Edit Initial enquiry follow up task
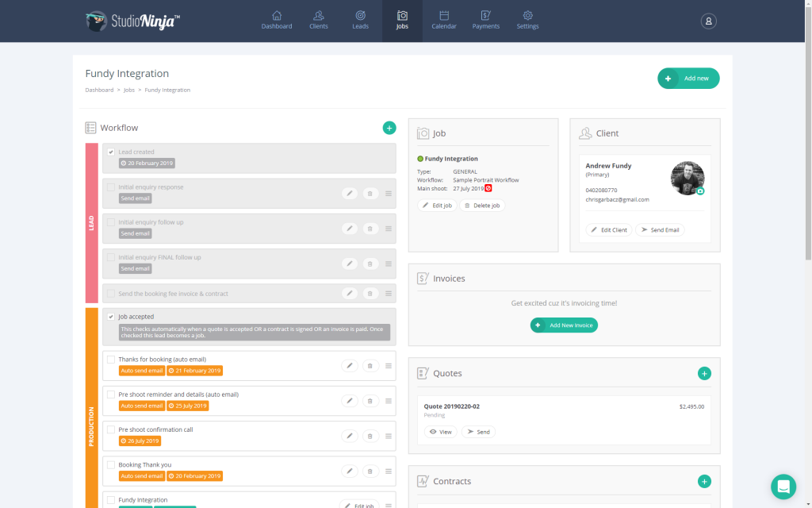 [x=350, y=229]
